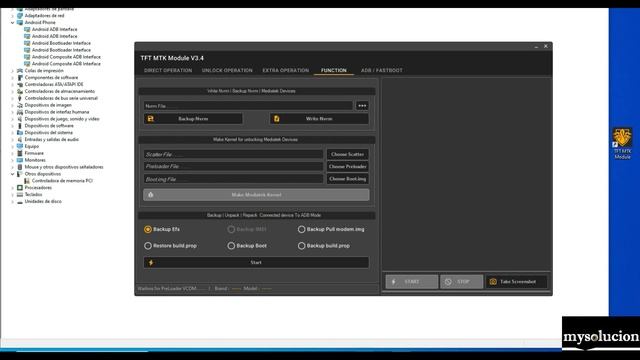Click the Adaptadores de red icon
Viewport: 640px width, 360px height.
point(20,16)
